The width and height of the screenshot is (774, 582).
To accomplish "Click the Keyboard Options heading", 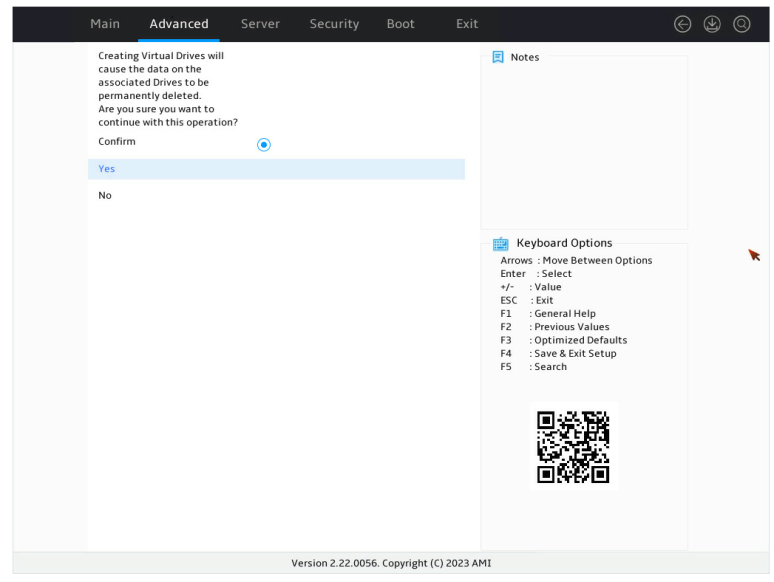I will [564, 243].
